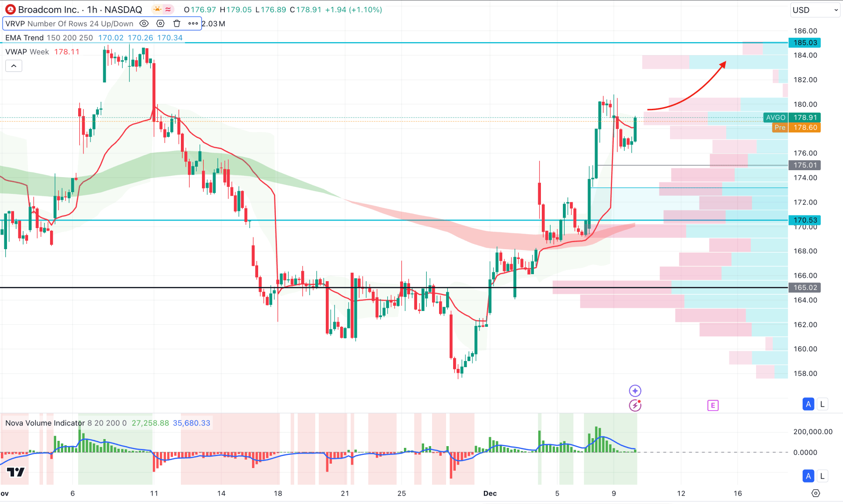Collapse the indicator legend list
This screenshot has width=843, height=504.
(14, 66)
